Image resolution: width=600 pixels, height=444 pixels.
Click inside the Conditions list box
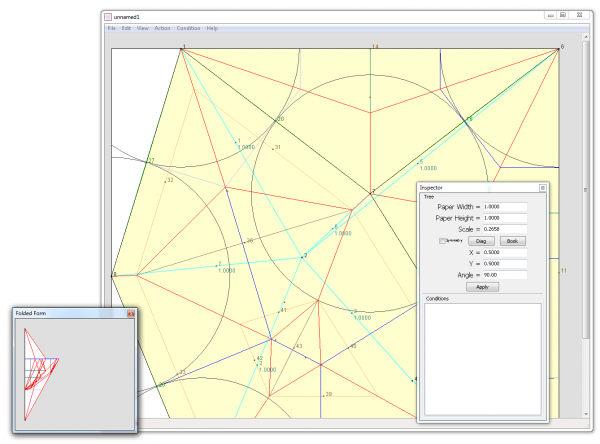pyautogui.click(x=483, y=358)
